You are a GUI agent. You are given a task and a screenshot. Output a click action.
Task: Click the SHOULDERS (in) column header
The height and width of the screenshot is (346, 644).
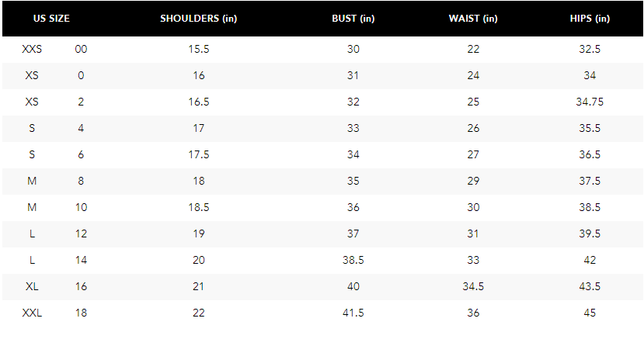(198, 19)
